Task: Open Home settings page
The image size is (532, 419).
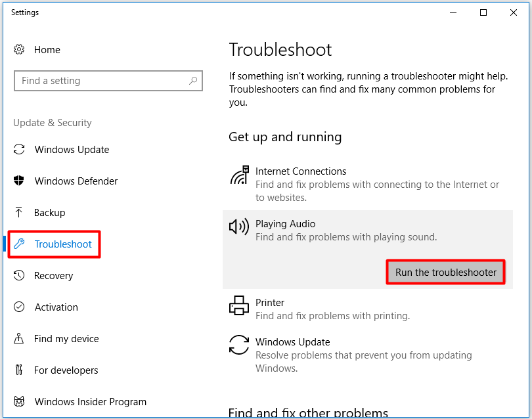Action: coord(47,50)
